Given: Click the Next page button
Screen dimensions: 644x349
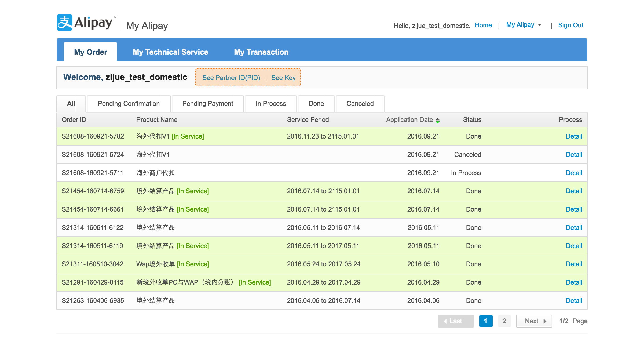Looking at the screenshot, I should point(534,321).
